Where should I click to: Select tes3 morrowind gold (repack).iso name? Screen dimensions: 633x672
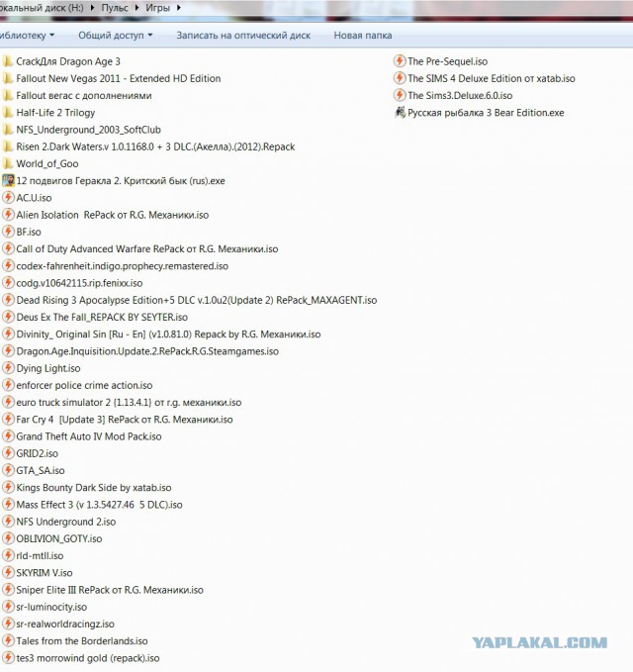88,658
